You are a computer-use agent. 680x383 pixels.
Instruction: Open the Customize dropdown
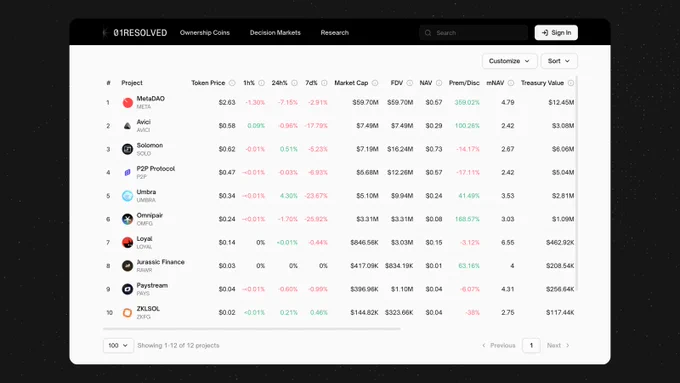coord(510,61)
